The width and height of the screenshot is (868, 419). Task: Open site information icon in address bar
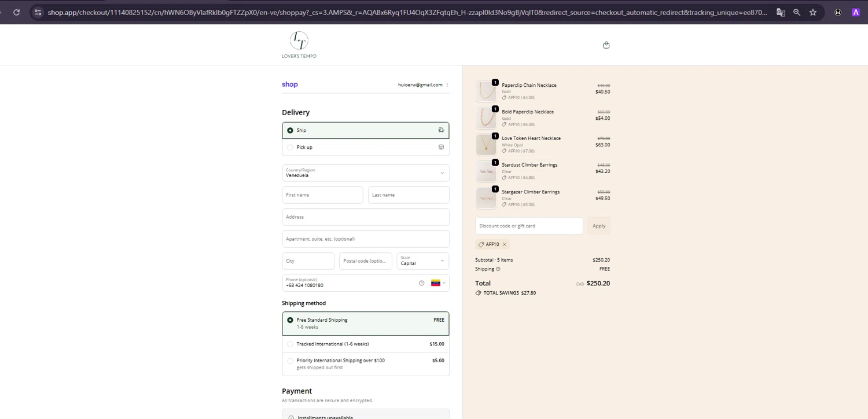coord(38,12)
